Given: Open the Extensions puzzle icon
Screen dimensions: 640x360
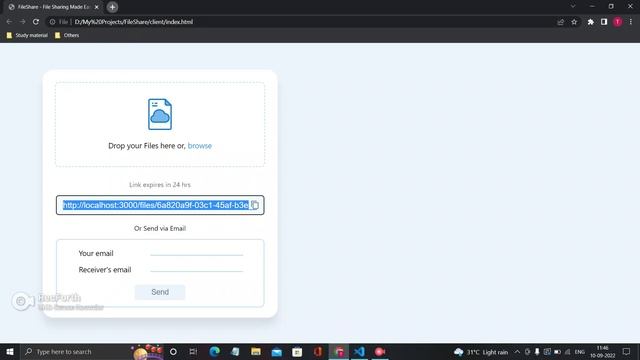Looking at the screenshot, I should click(591, 22).
